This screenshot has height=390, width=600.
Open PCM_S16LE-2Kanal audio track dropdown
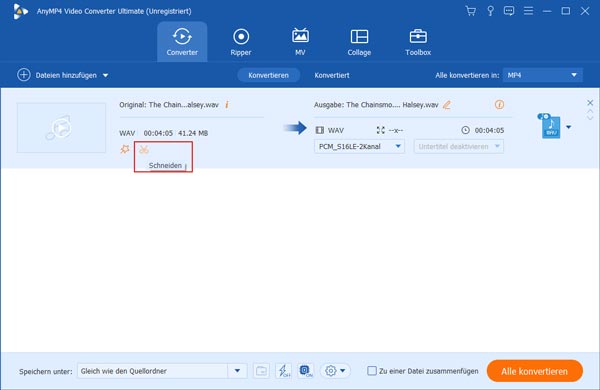pyautogui.click(x=359, y=146)
